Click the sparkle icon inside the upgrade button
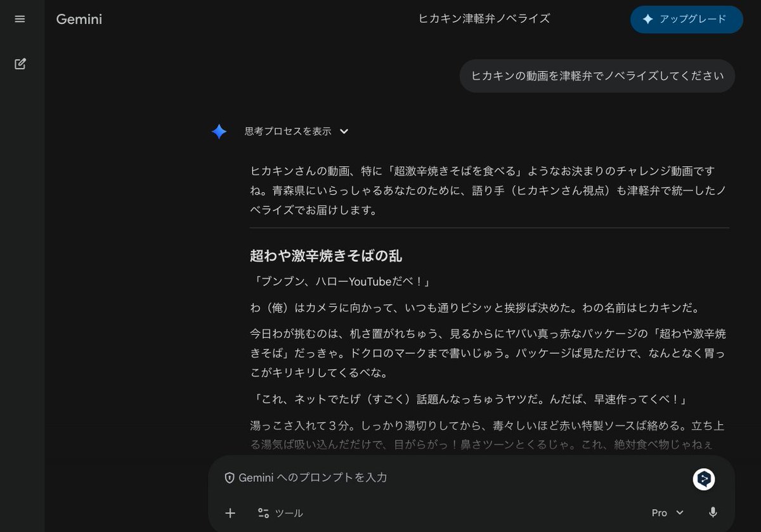The height and width of the screenshot is (532, 761). (647, 20)
